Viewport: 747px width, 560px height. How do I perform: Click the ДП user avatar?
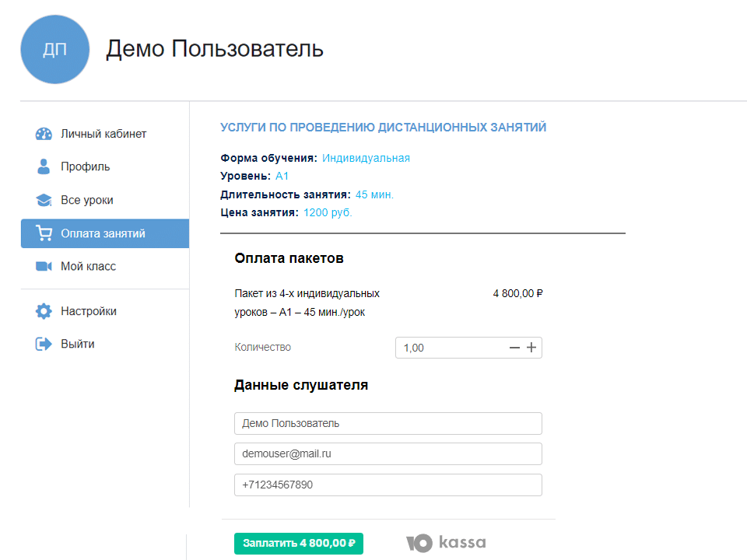(54, 49)
